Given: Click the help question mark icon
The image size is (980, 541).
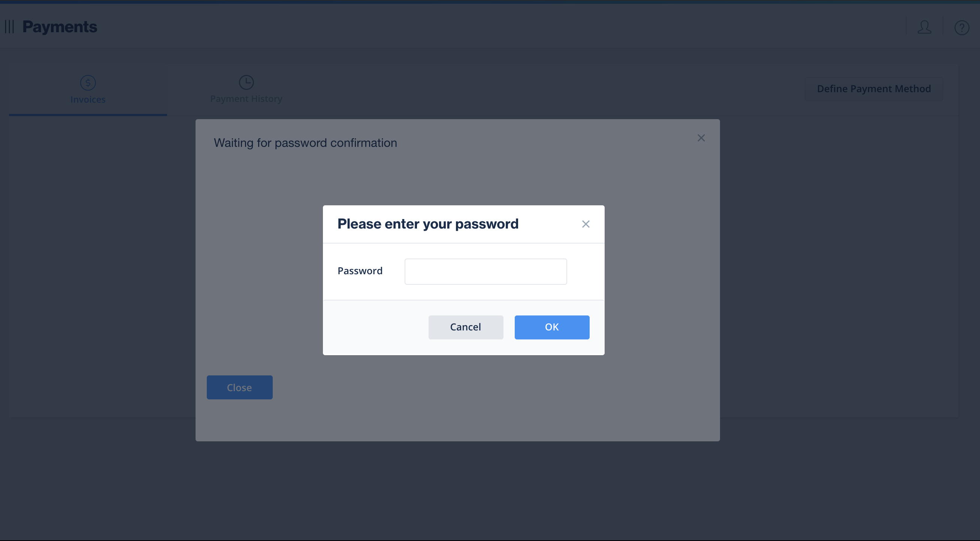Looking at the screenshot, I should pos(962,27).
